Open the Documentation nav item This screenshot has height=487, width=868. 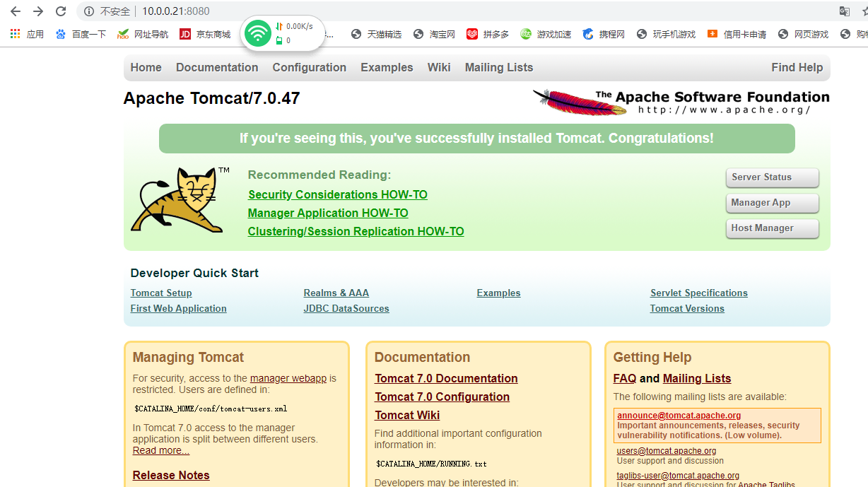point(217,67)
